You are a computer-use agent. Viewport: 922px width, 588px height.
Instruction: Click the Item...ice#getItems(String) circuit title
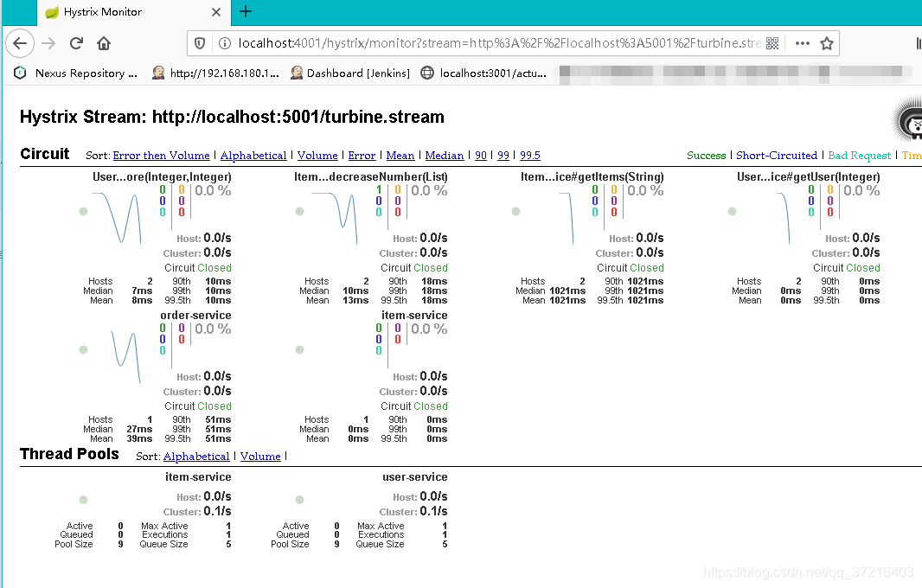[x=592, y=176]
